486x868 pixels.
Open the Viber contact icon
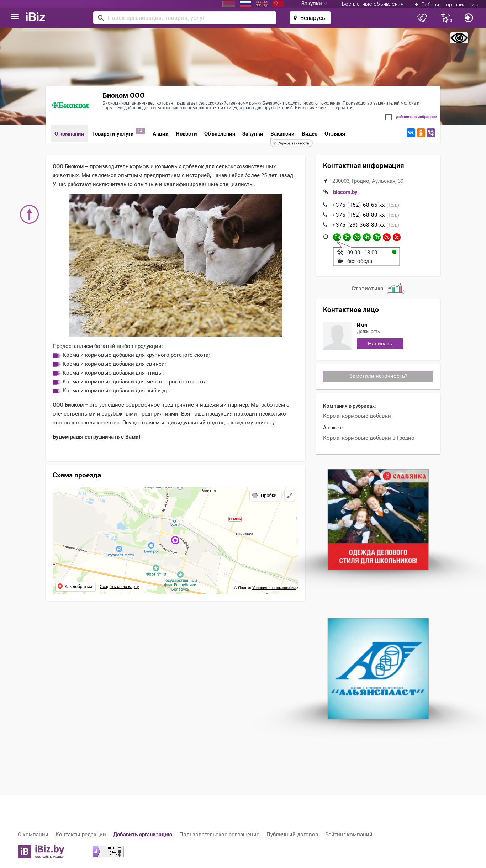point(431,133)
